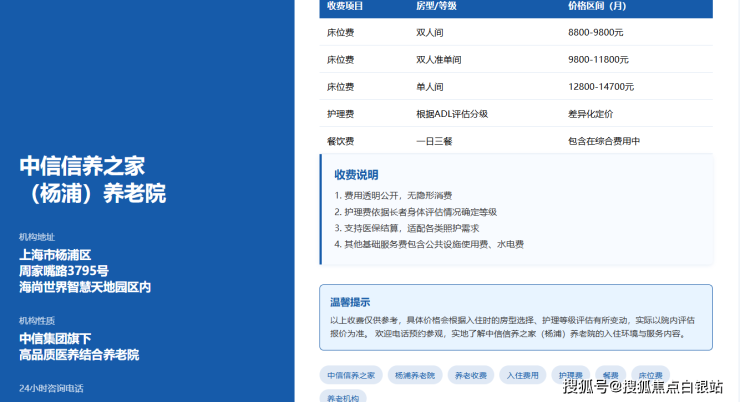The image size is (740, 402).
Task: Click note 2 about 护理费 grading
Action: click(x=415, y=212)
